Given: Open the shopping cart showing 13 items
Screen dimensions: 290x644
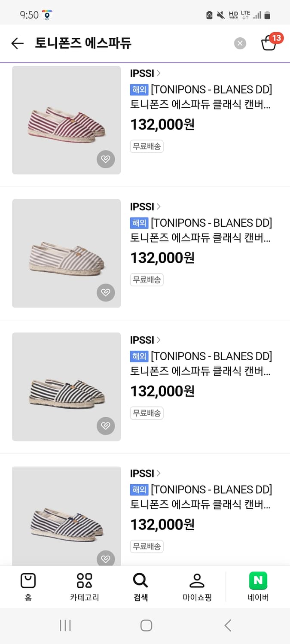Looking at the screenshot, I should 270,43.
